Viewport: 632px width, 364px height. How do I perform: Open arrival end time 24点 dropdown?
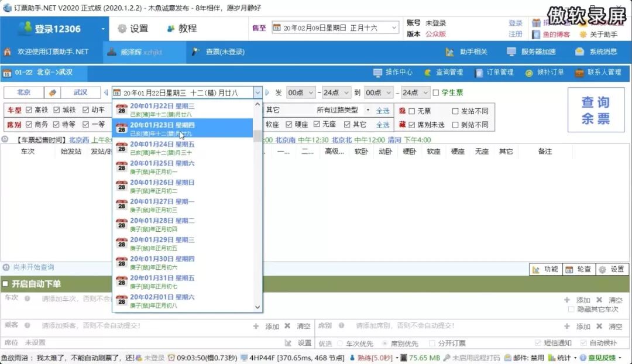[x=415, y=92]
